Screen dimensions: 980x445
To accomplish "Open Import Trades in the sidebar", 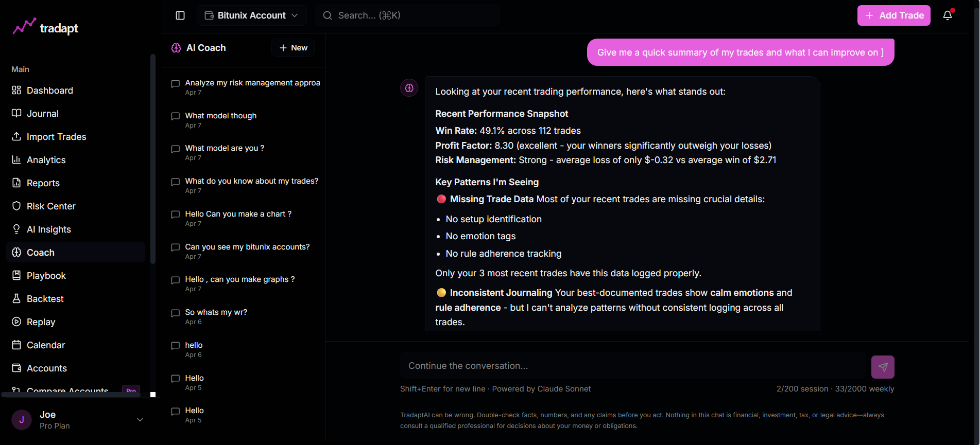I will pyautogui.click(x=56, y=137).
